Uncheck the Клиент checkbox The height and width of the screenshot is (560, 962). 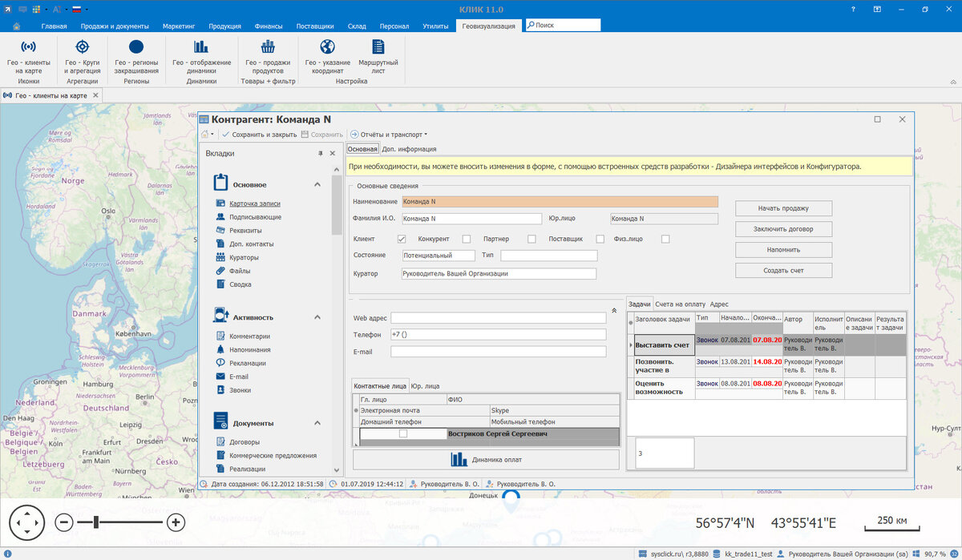click(402, 239)
